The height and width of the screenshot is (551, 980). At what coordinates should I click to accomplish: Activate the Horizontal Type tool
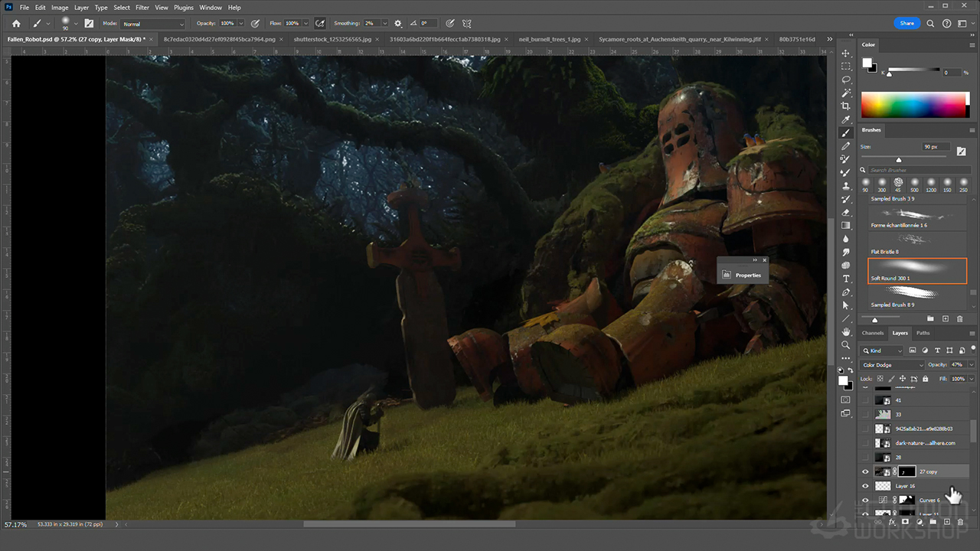coord(846,279)
